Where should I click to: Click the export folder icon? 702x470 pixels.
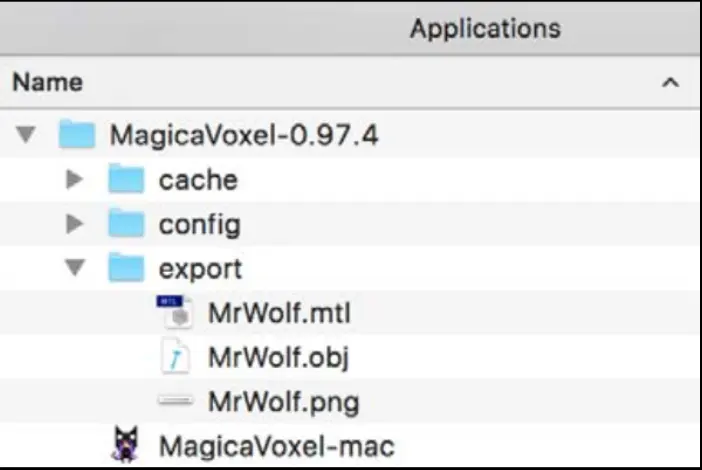pyautogui.click(x=126, y=268)
